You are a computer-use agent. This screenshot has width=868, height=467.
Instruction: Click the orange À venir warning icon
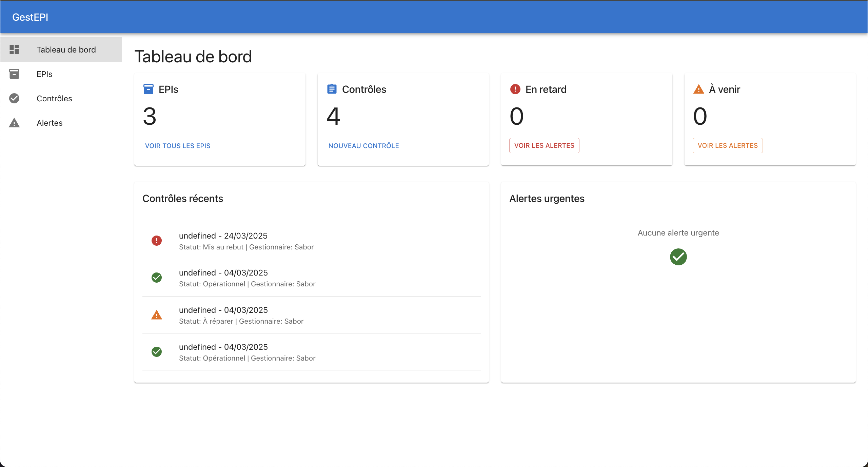click(x=698, y=89)
